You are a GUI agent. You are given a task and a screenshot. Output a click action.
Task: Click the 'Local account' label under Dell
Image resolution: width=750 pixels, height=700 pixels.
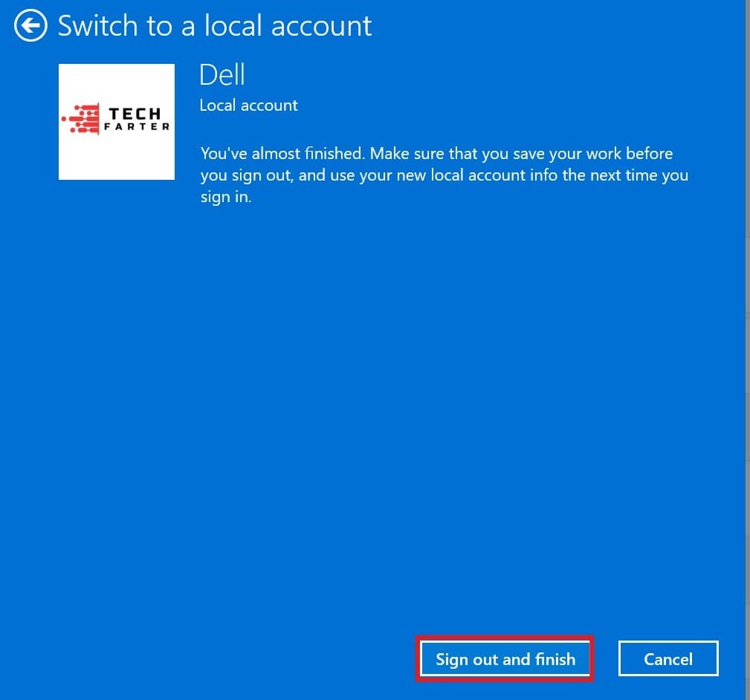pyautogui.click(x=248, y=106)
